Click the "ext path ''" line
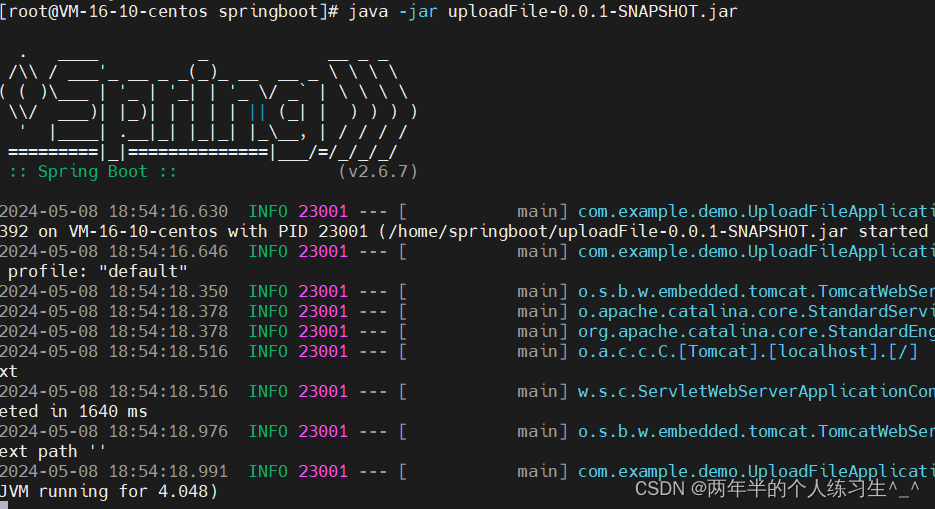The height and width of the screenshot is (509, 935). click(53, 452)
